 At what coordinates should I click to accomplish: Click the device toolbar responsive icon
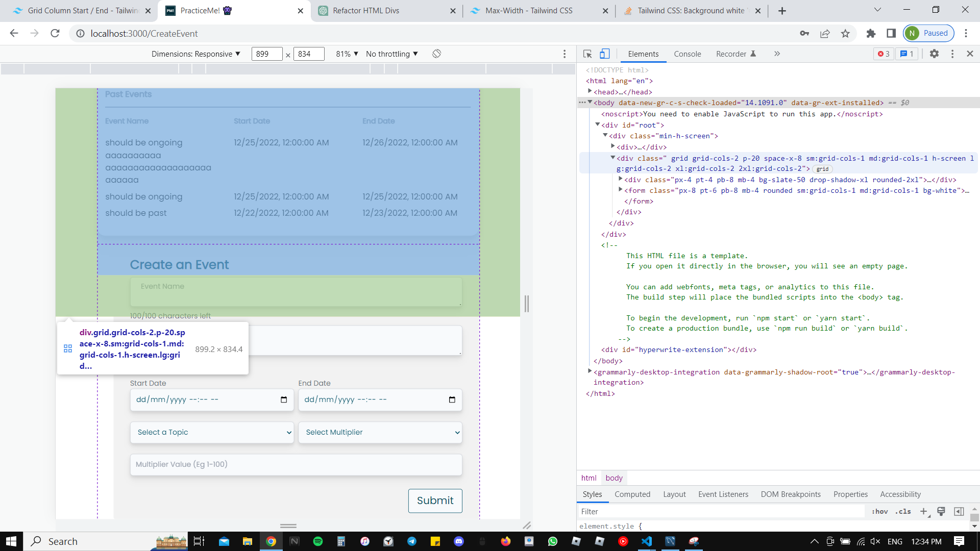pyautogui.click(x=605, y=54)
